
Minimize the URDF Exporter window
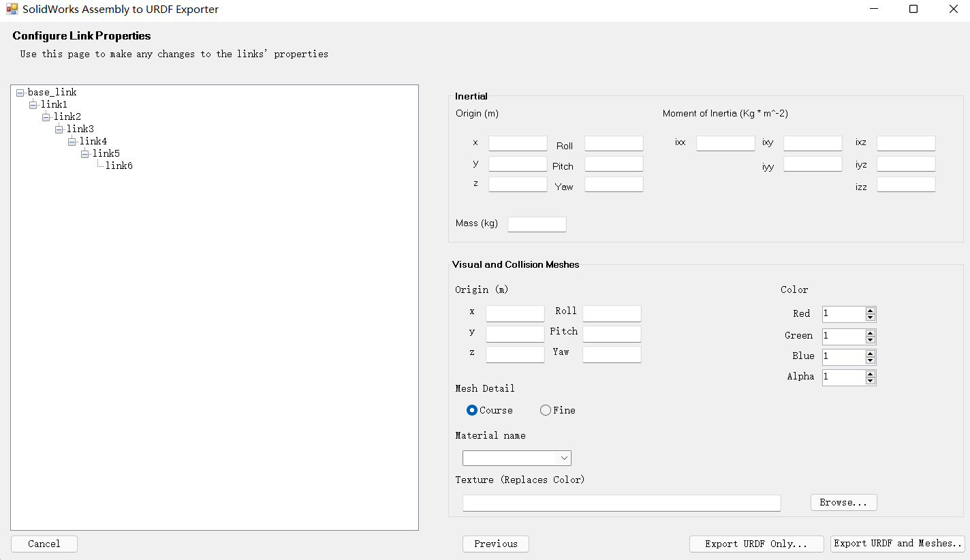pyautogui.click(x=873, y=10)
